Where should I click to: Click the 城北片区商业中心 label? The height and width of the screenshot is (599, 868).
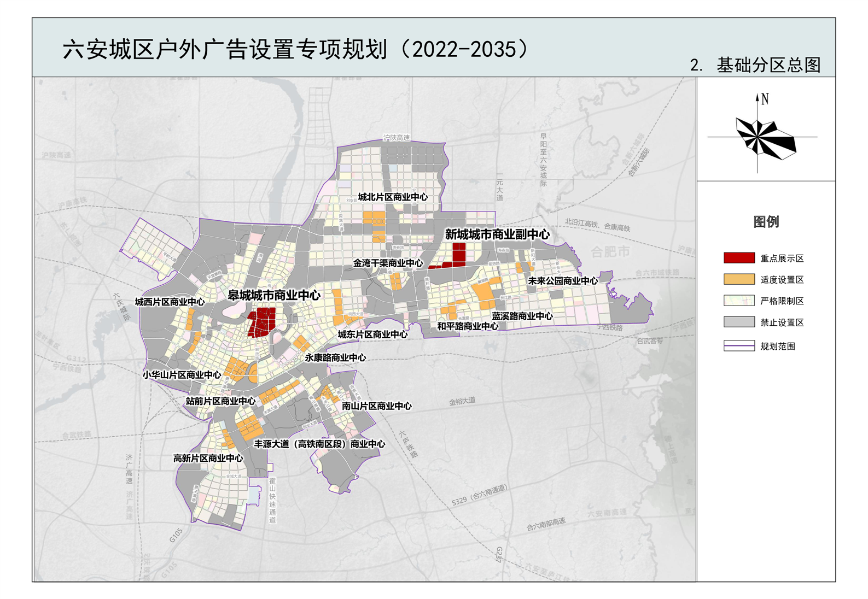point(393,197)
